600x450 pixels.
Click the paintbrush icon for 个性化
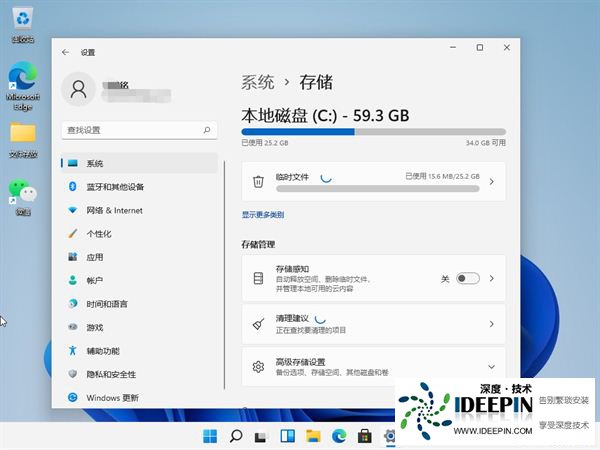(x=73, y=233)
